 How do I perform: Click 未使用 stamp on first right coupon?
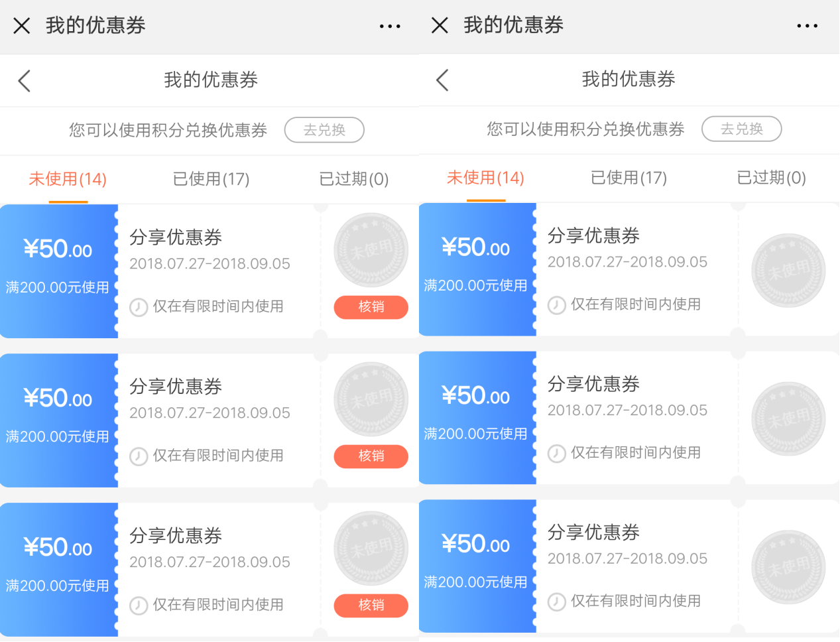tap(788, 271)
